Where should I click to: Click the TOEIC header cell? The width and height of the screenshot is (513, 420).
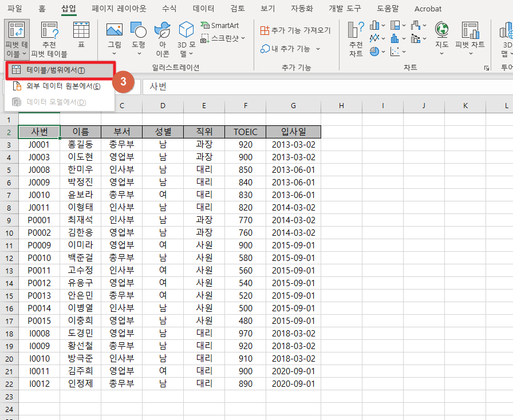pyautogui.click(x=246, y=132)
